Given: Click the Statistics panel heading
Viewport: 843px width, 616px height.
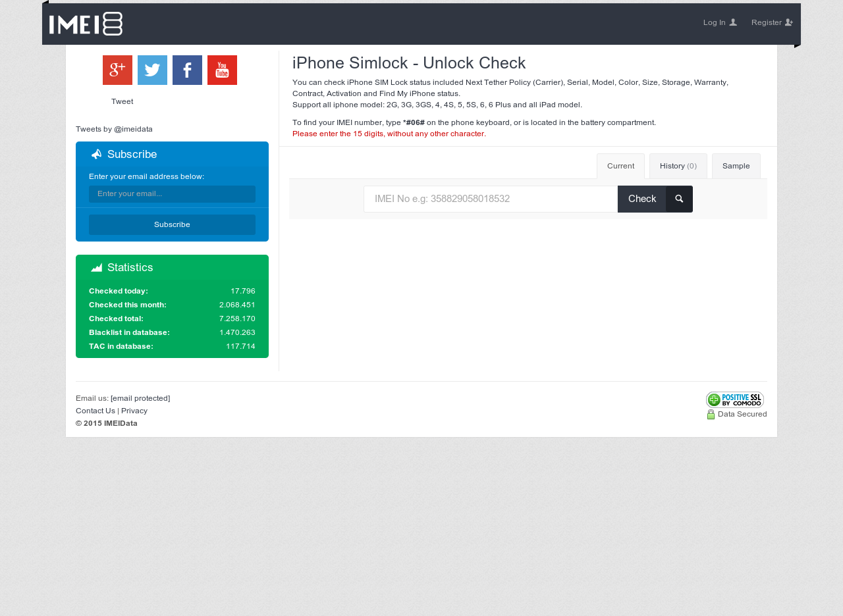Looking at the screenshot, I should point(130,267).
